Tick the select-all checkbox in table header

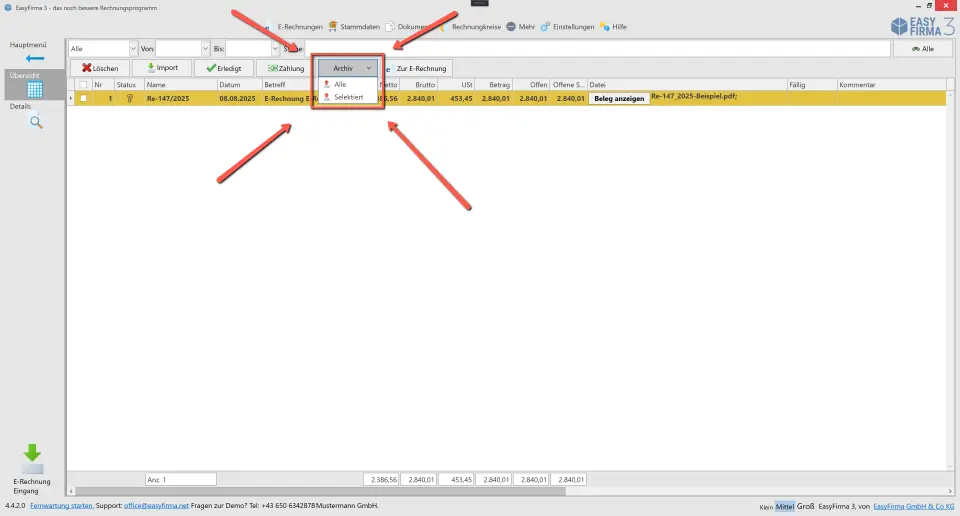[x=83, y=84]
